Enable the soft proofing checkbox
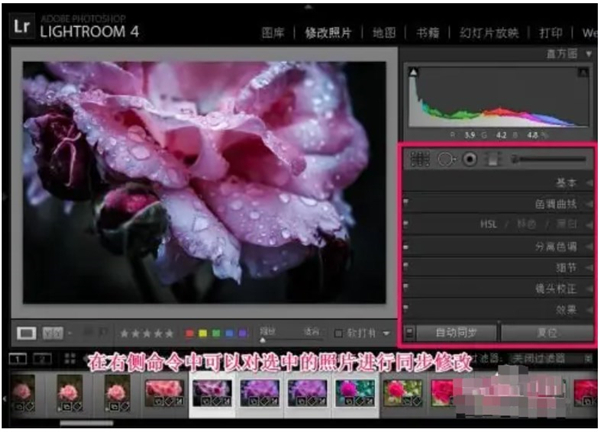This screenshot has height=432, width=600. tap(339, 333)
